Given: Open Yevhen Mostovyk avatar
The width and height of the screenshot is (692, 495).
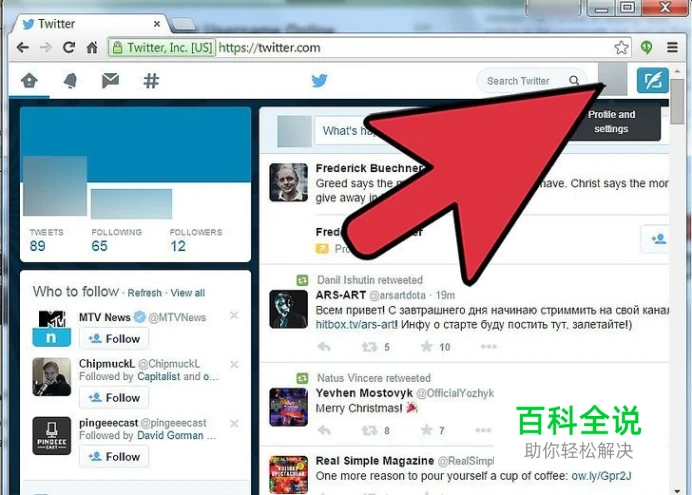Looking at the screenshot, I should [289, 407].
